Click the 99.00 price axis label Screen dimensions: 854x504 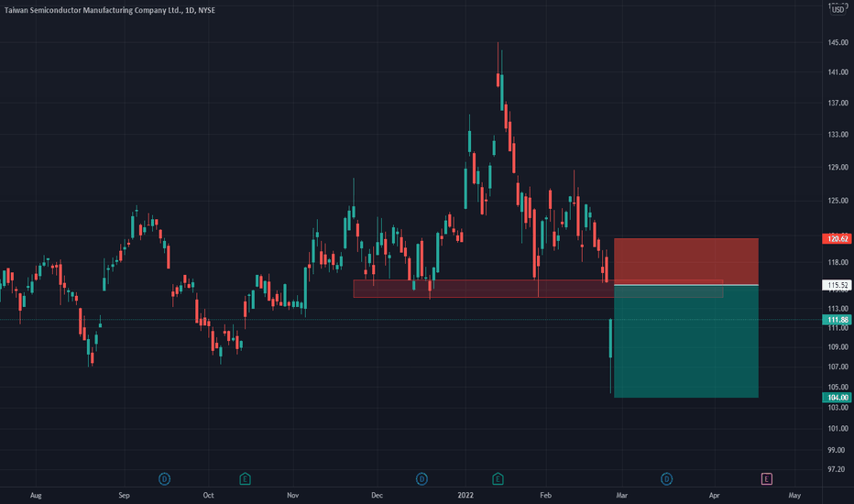838,450
